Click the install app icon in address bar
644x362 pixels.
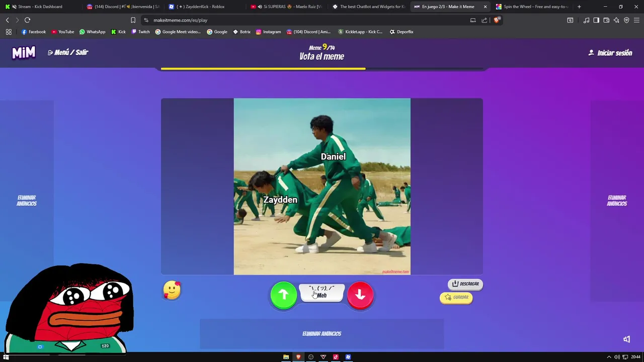[x=473, y=20]
